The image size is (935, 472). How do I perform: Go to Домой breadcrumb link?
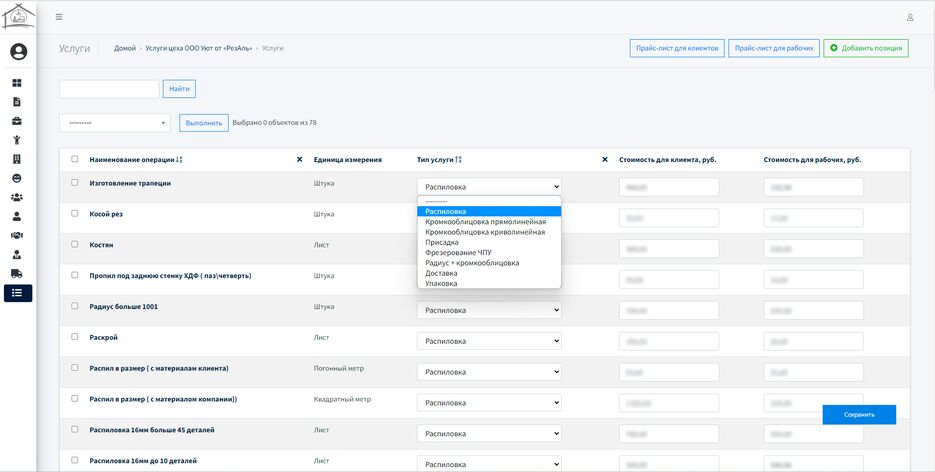point(125,48)
